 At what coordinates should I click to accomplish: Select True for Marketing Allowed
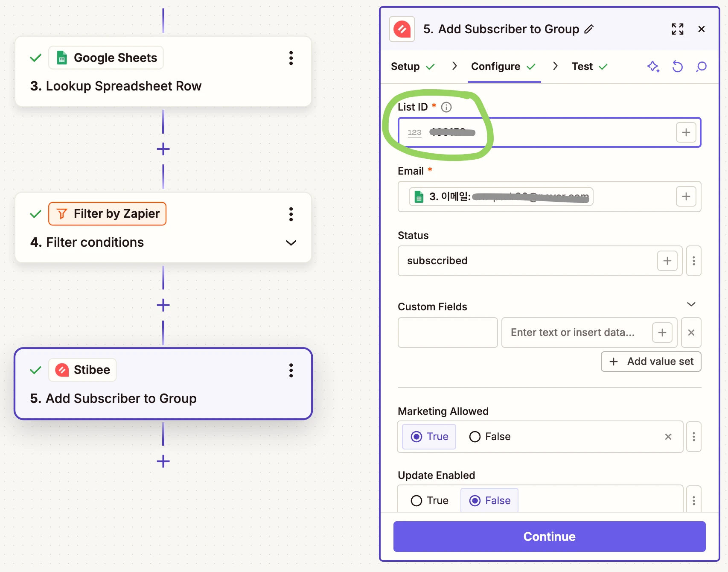[429, 437]
